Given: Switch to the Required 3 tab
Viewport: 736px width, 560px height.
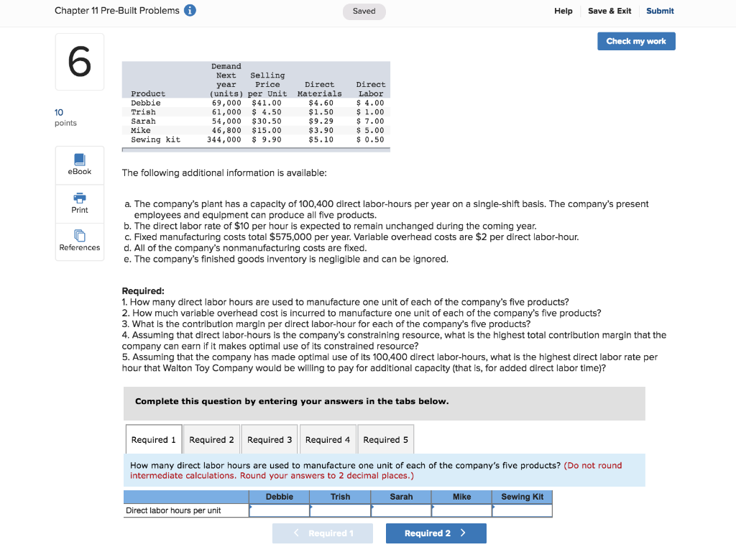Looking at the screenshot, I should tap(269, 439).
